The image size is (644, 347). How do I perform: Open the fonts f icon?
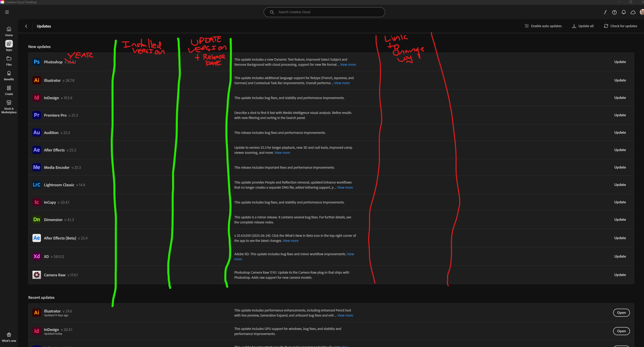pos(605,12)
